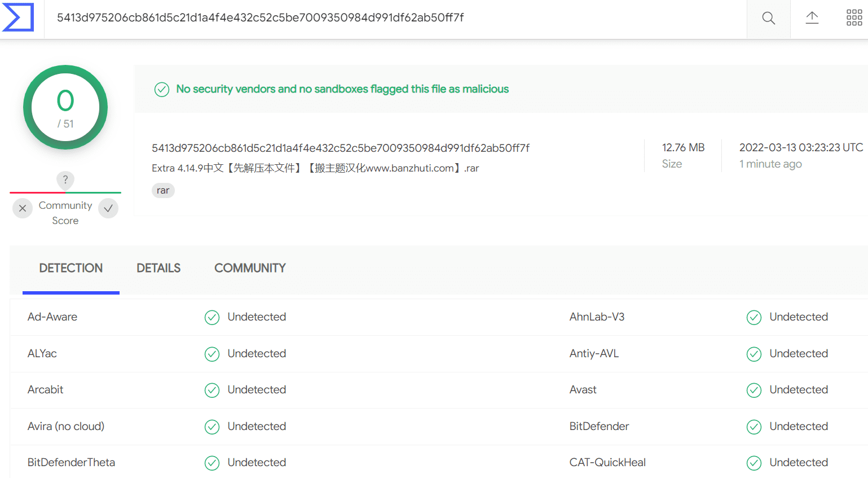This screenshot has height=478, width=868.
Task: Click the community score question mark icon
Action: click(65, 180)
